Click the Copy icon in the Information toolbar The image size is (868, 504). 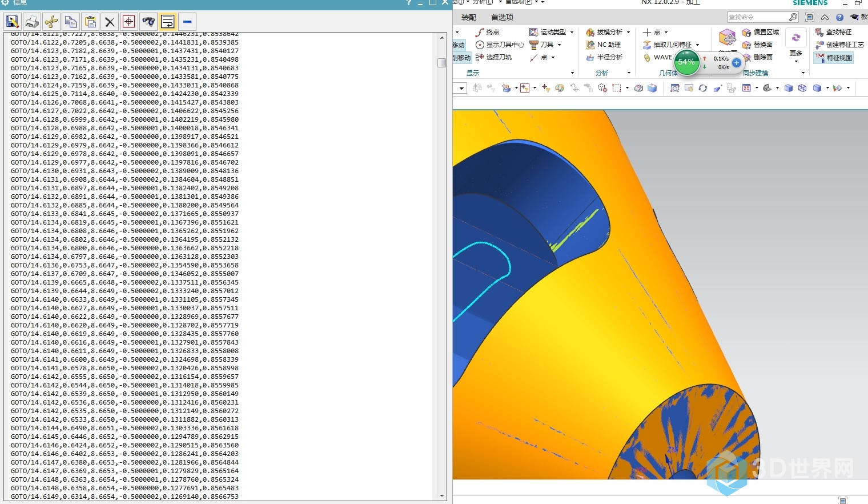click(x=71, y=22)
